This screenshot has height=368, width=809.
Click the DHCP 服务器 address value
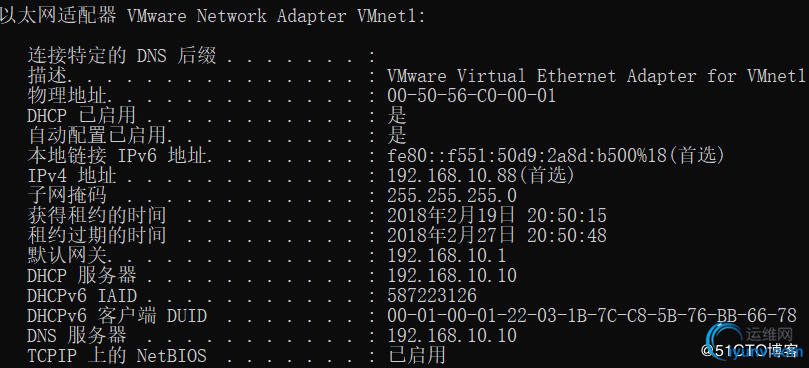click(x=451, y=276)
